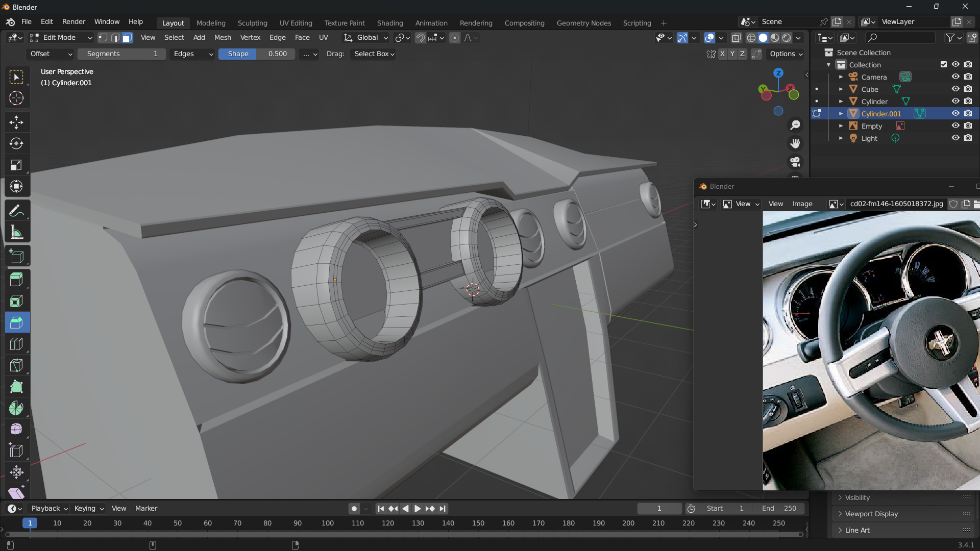Select the Move tool in toolbar
The width and height of the screenshot is (980, 551).
(x=16, y=122)
